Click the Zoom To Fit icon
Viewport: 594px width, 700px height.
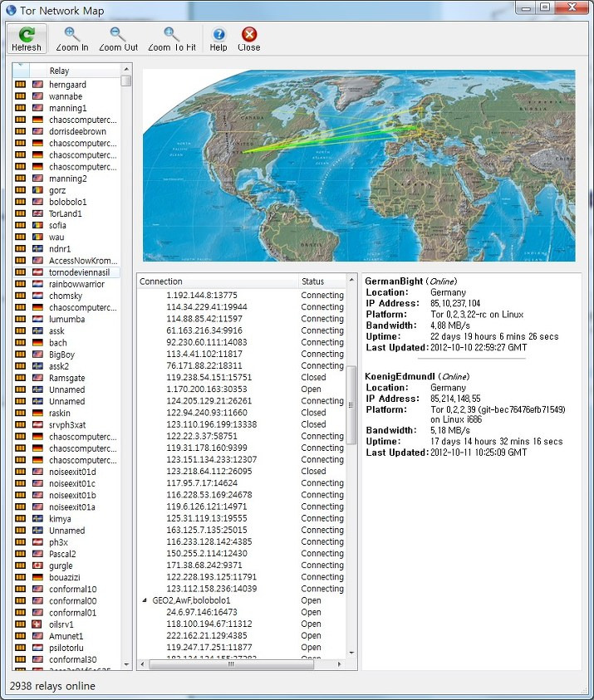[x=171, y=34]
